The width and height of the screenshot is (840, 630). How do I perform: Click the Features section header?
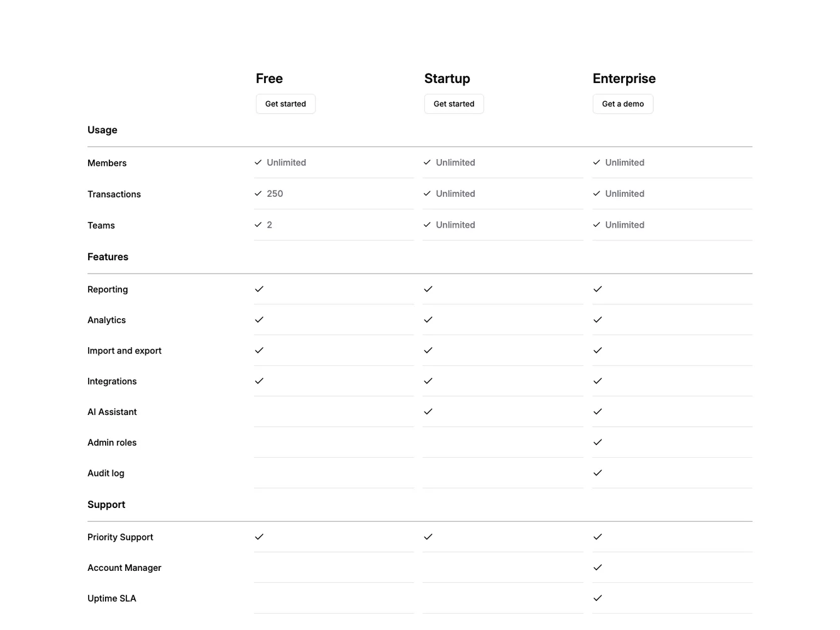click(x=108, y=257)
